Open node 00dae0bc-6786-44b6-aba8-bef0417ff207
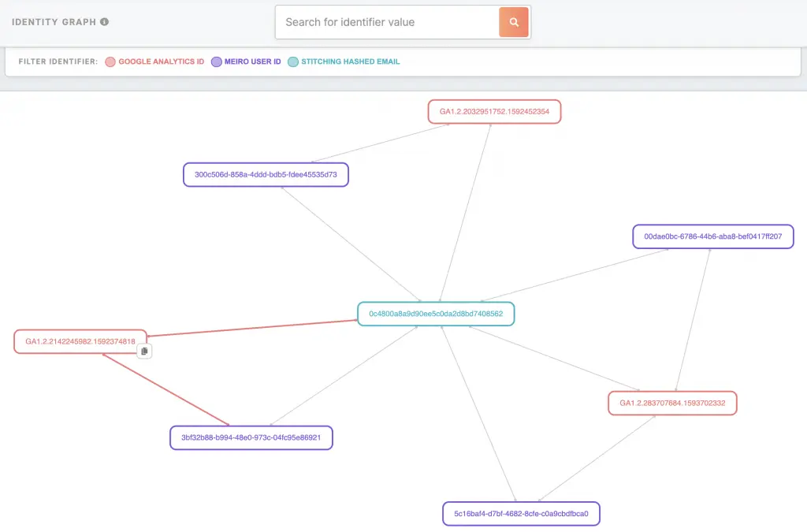This screenshot has height=532, width=807. point(712,236)
